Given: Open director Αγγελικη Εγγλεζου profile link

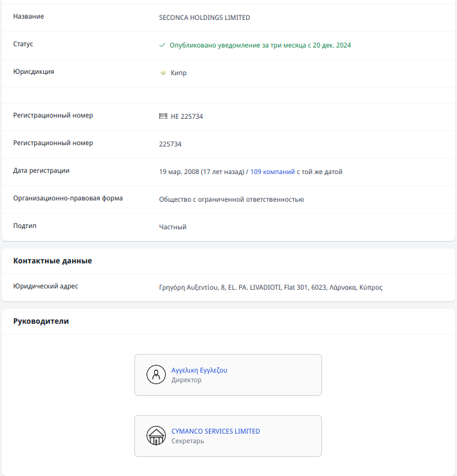Looking at the screenshot, I should coord(199,370).
